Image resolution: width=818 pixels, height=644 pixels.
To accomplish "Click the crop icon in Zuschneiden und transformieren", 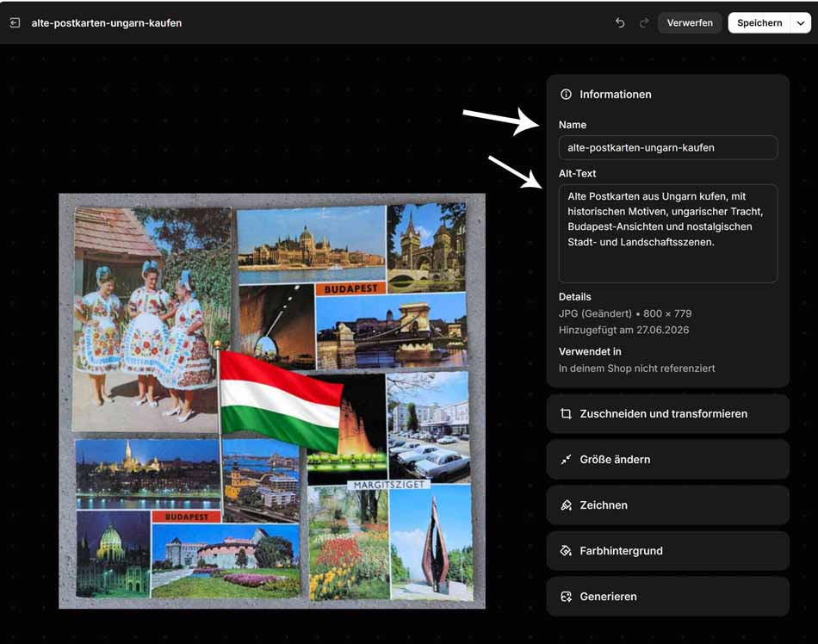I will 566,414.
